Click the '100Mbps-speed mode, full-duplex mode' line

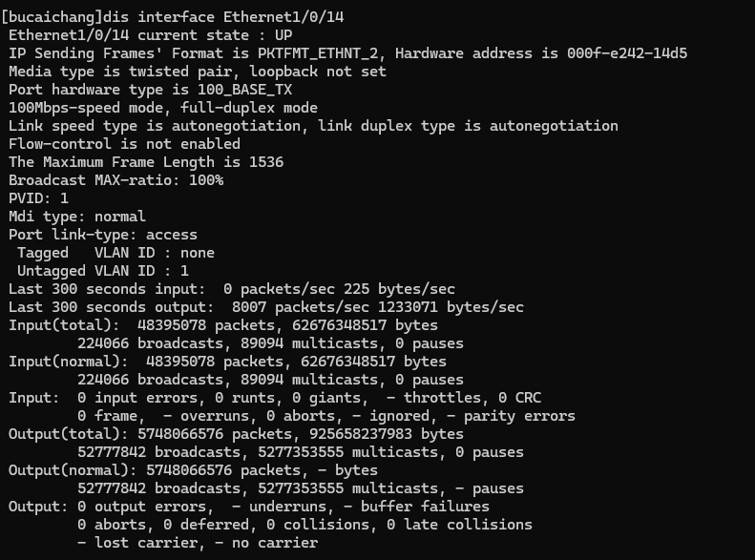[163, 108]
